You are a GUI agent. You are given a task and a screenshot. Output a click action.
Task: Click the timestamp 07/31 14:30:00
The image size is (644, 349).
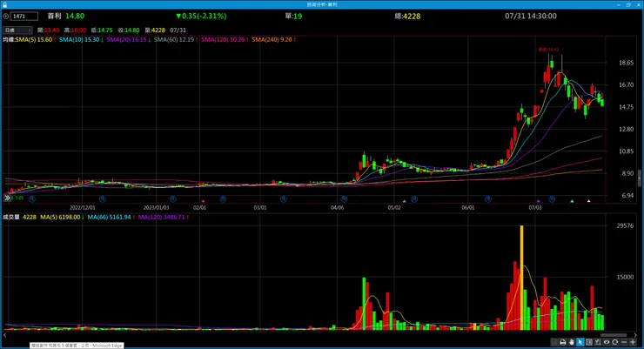point(531,16)
